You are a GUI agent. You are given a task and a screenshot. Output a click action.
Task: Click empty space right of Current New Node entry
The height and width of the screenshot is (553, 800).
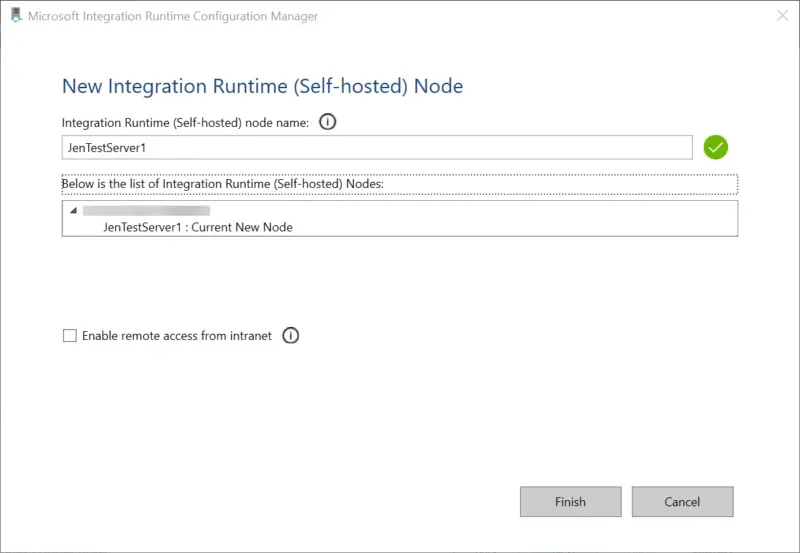pyautogui.click(x=520, y=227)
